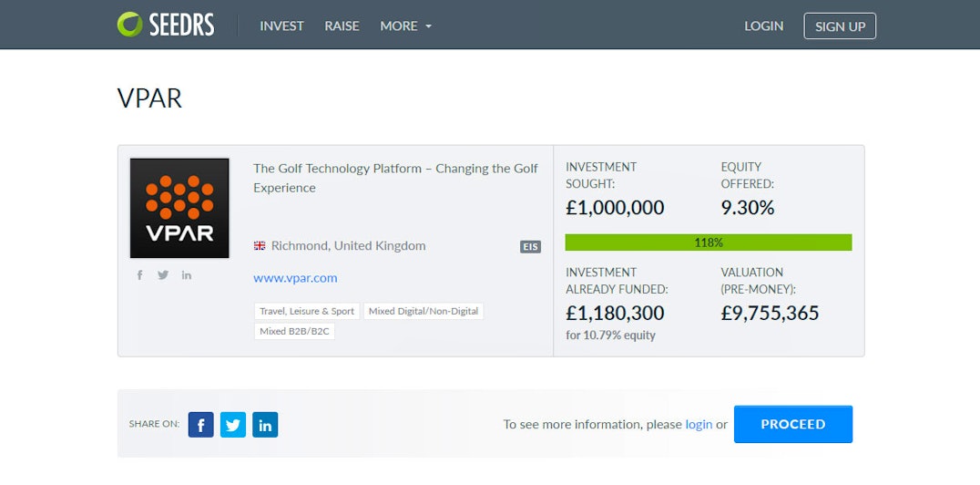Screen dimensions: 980x485
Task: Select the Mixed Digital/Non-Digital tag
Action: 424,311
